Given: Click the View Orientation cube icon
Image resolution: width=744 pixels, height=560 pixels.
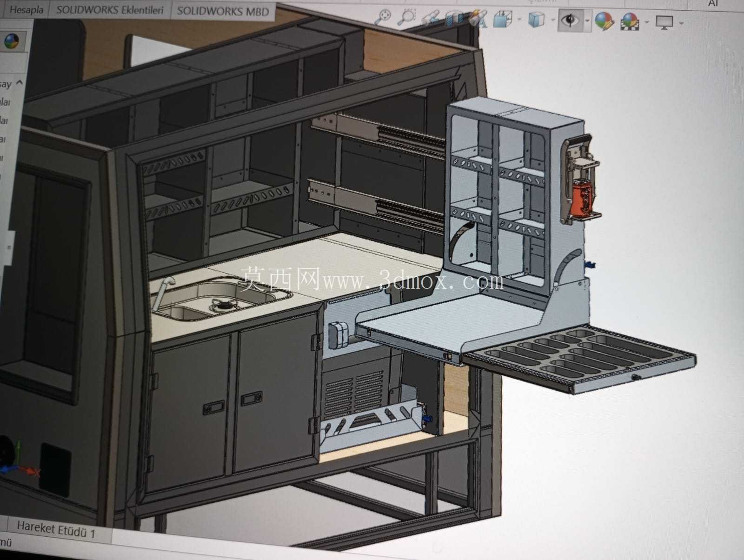Looking at the screenshot, I should click(x=502, y=20).
